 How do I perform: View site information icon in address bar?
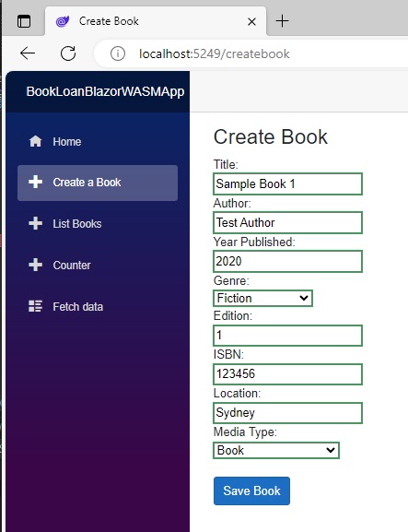click(x=118, y=53)
